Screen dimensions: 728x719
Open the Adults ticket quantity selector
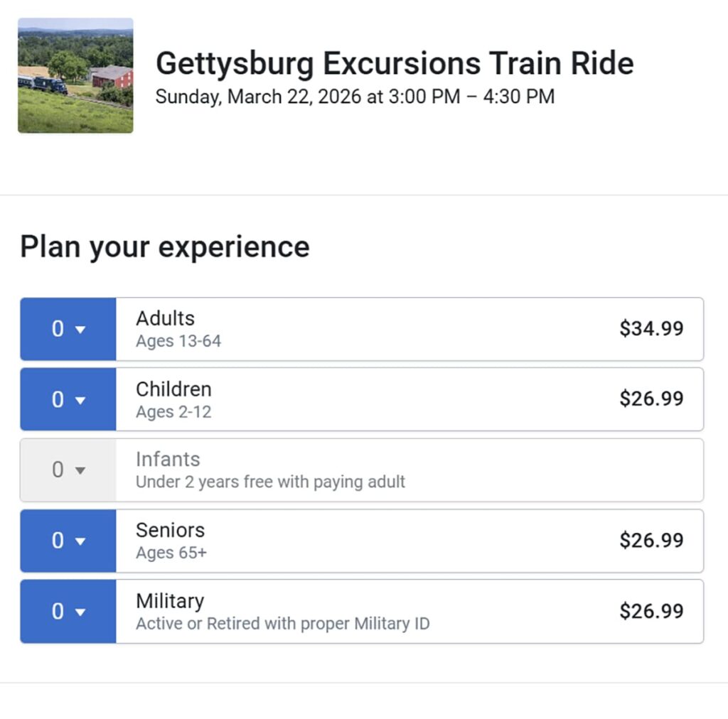(x=68, y=329)
